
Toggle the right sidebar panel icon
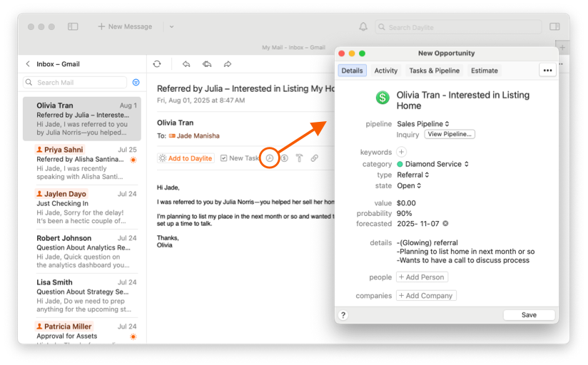554,27
